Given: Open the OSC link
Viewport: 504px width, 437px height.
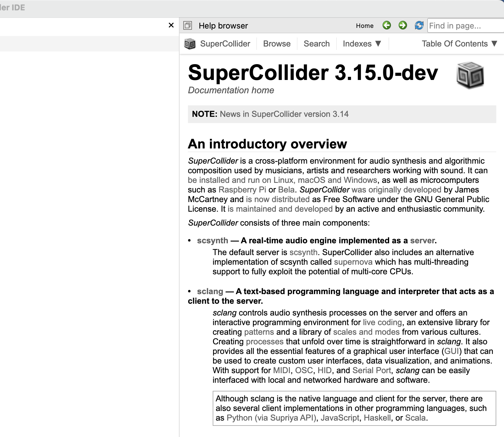Looking at the screenshot, I should pyautogui.click(x=304, y=370).
